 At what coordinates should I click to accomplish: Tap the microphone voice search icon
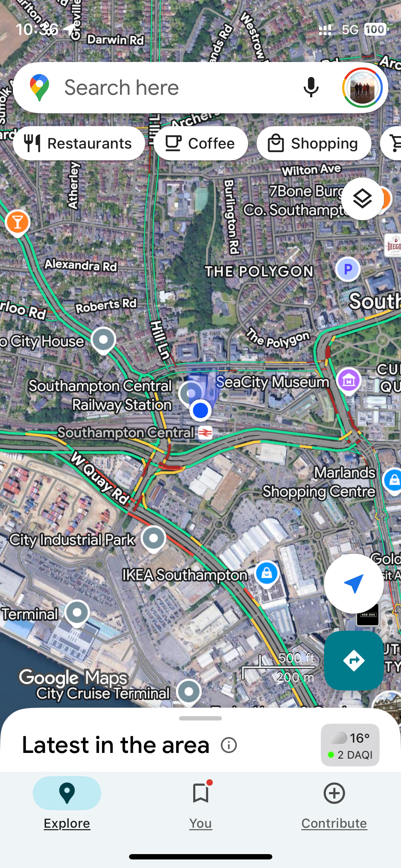click(311, 88)
